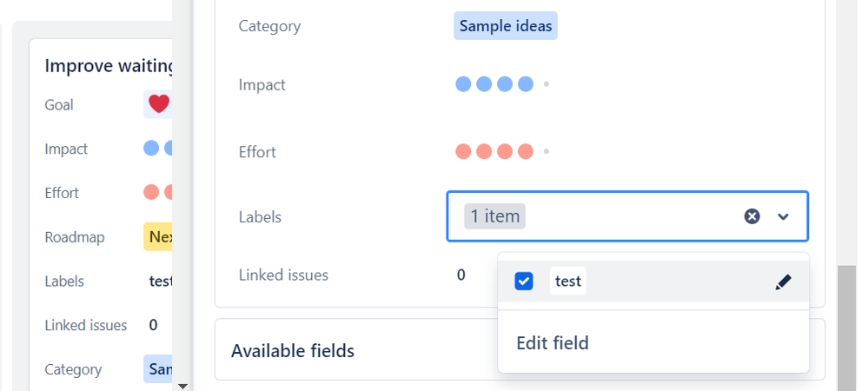Set Impact rating to fifth dot
Image resolution: width=868 pixels, height=391 pixels.
click(x=547, y=84)
